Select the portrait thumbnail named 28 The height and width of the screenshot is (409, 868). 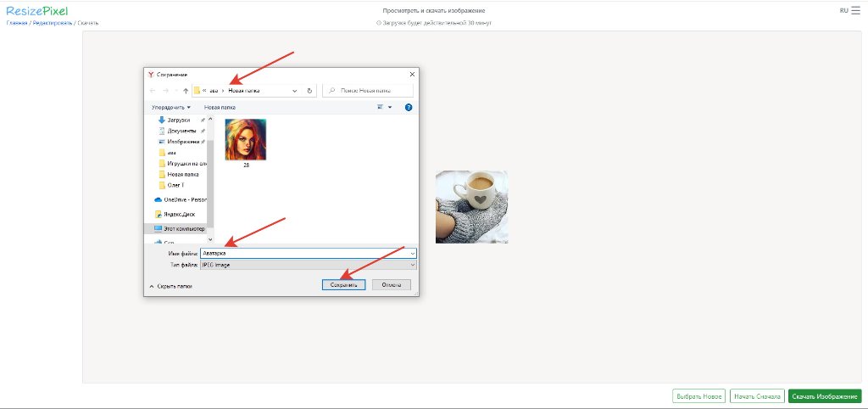[x=246, y=141]
